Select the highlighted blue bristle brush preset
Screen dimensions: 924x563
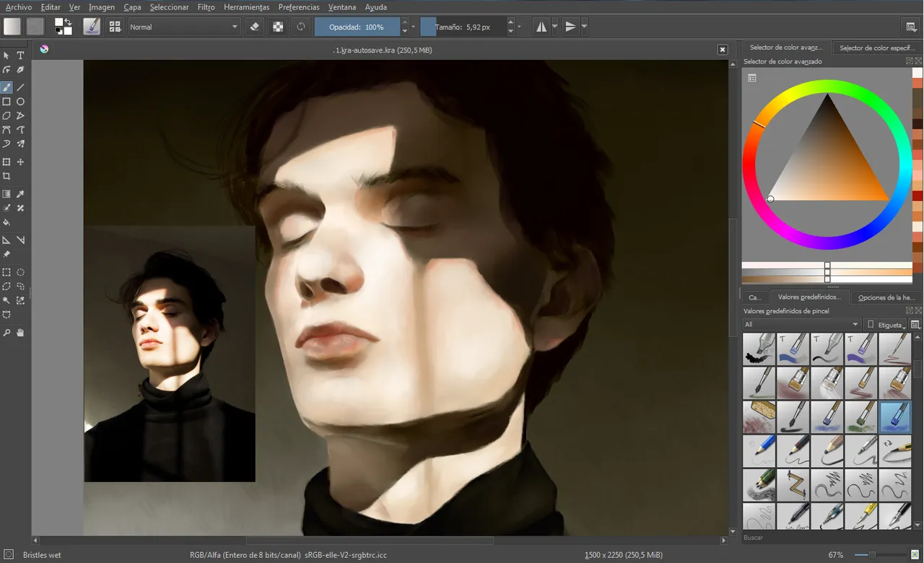(895, 417)
